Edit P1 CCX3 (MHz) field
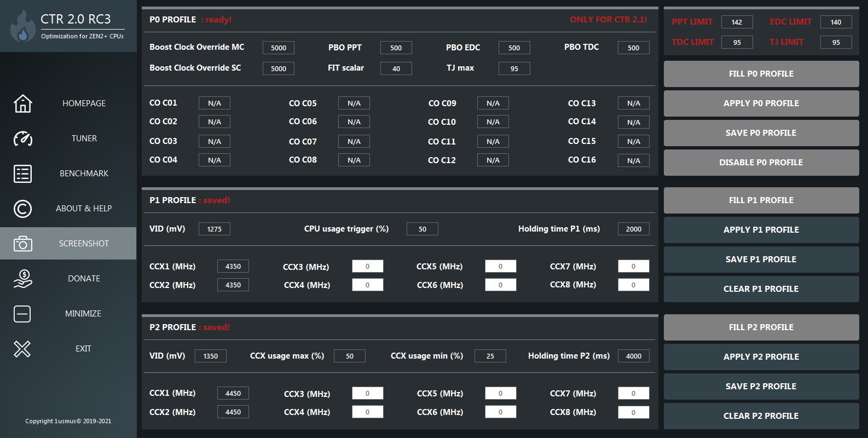 click(x=368, y=266)
